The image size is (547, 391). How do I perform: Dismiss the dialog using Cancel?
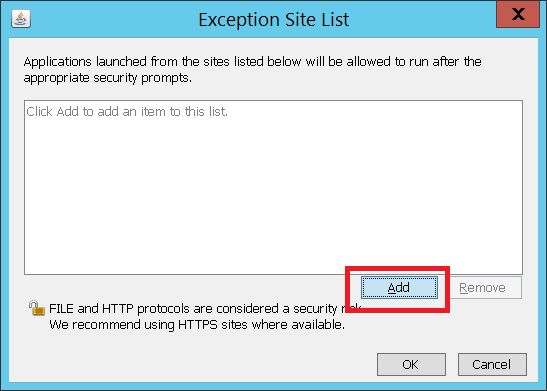pos(492,364)
